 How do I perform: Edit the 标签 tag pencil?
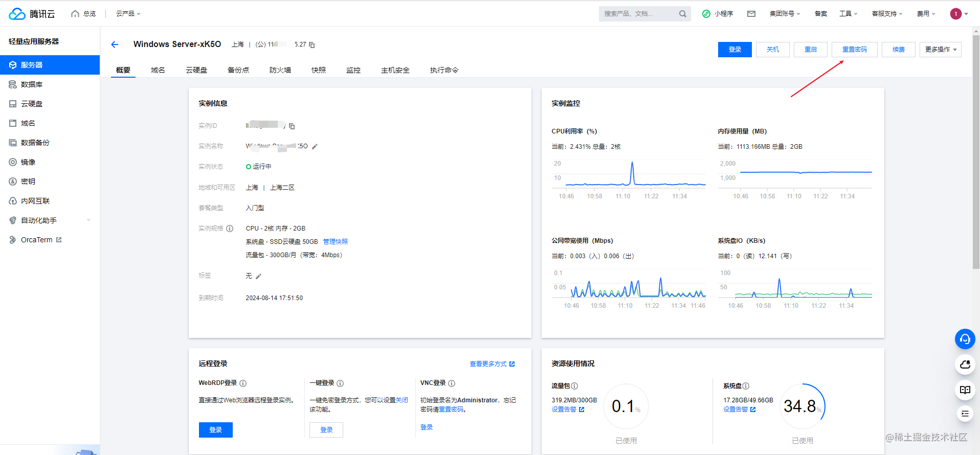pyautogui.click(x=259, y=277)
